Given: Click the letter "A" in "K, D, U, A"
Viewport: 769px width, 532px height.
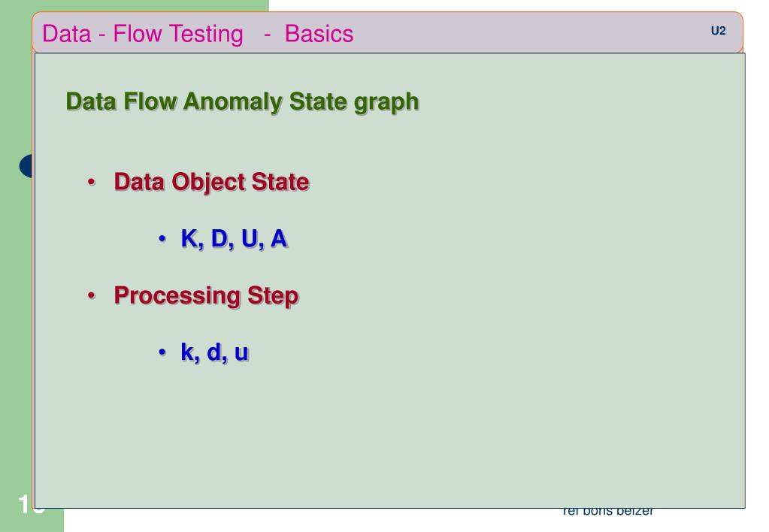Looking at the screenshot, I should [279, 239].
